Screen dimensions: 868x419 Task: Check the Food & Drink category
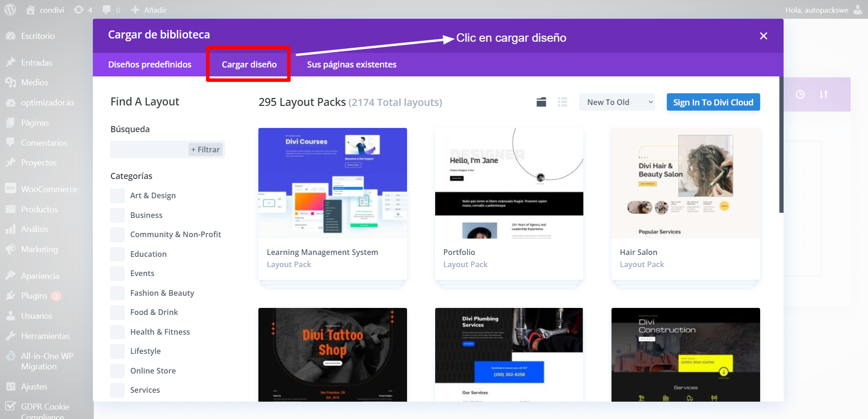[118, 313]
